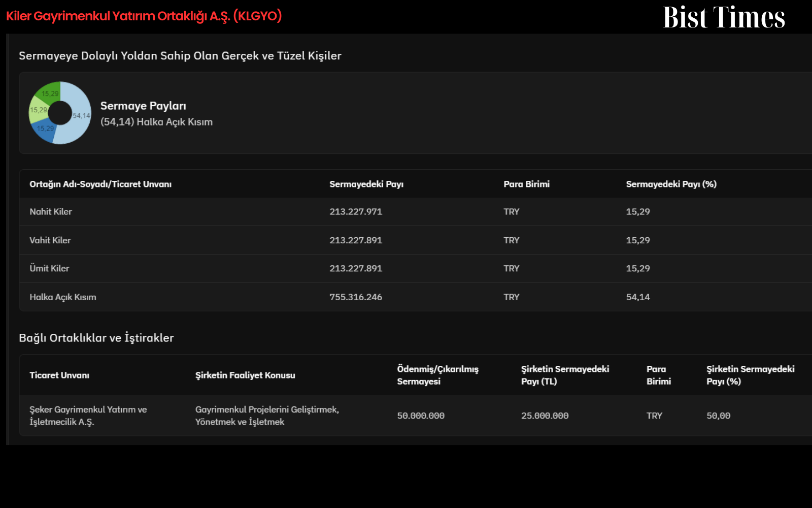Image resolution: width=812 pixels, height=508 pixels.
Task: Click the Şirketin Faaliyet Konusu column header
Action: (245, 375)
